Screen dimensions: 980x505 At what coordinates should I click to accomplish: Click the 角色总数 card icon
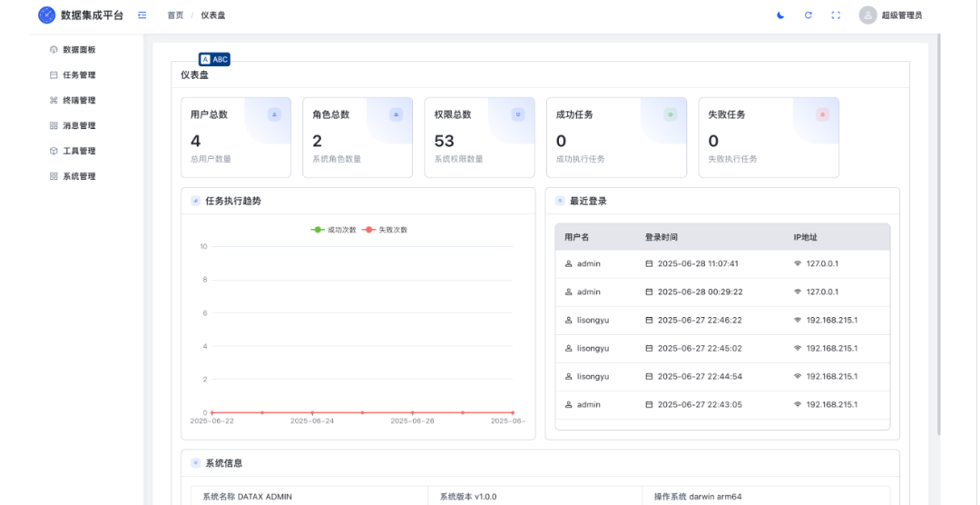397,114
